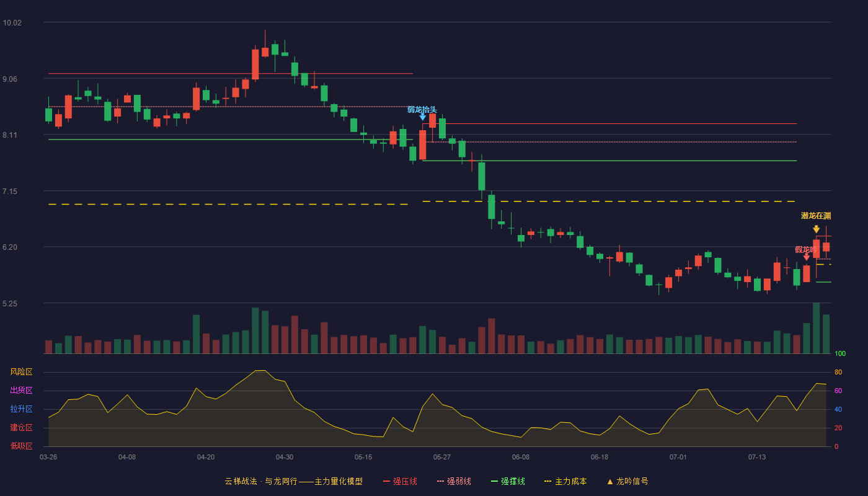The image size is (868, 496).
Task: Click the 06-18 date label
Action: tap(600, 457)
